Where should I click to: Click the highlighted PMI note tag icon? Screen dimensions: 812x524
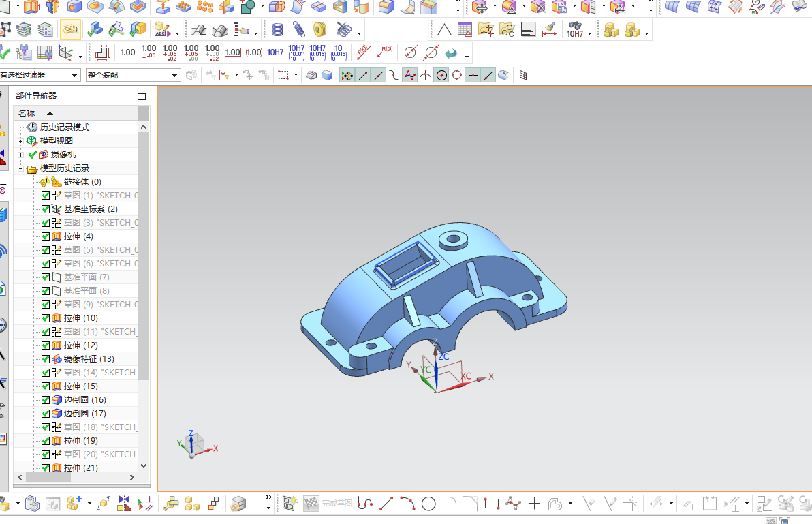[70, 30]
